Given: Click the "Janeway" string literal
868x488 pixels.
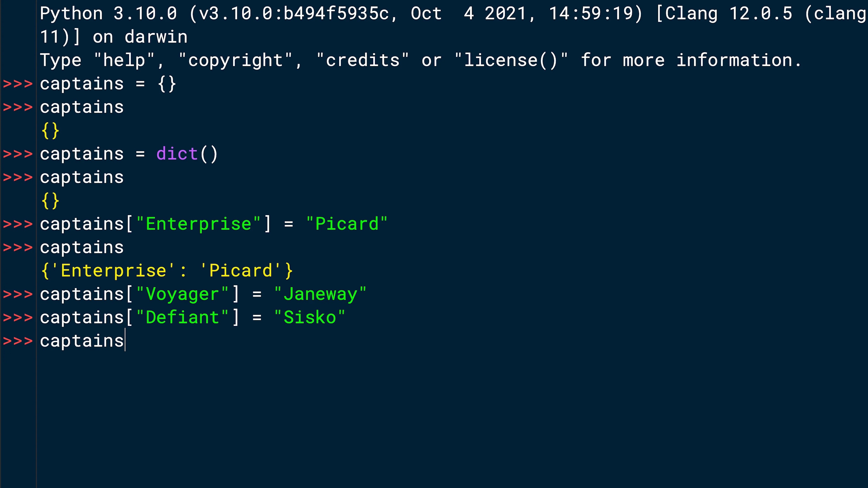Looking at the screenshot, I should tap(320, 294).
